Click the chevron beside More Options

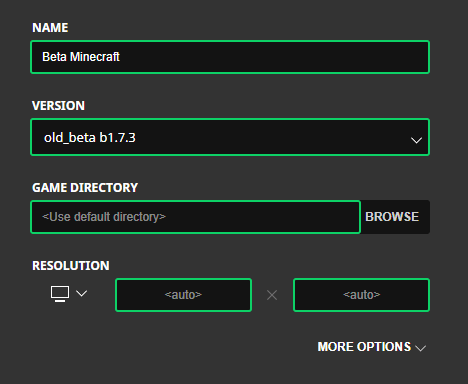(x=421, y=348)
